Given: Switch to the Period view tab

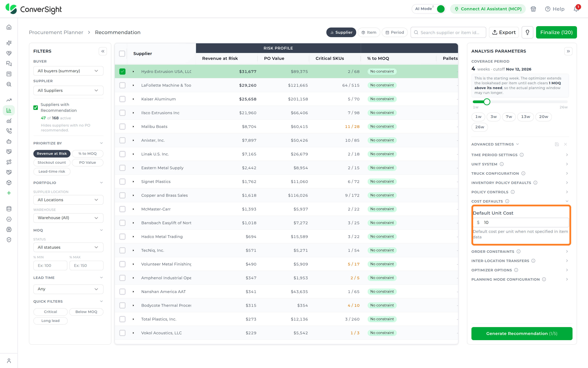Looking at the screenshot, I should click(395, 32).
